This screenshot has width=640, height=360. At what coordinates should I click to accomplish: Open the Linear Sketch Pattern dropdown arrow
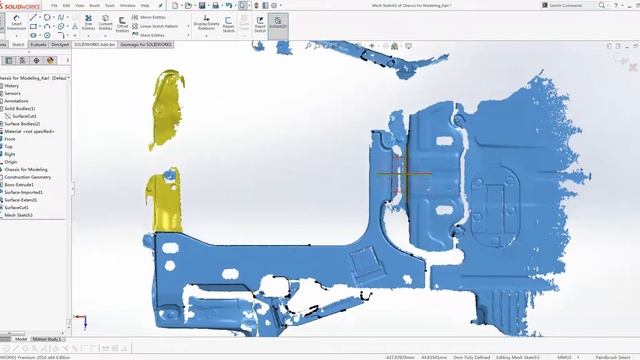coord(188,26)
